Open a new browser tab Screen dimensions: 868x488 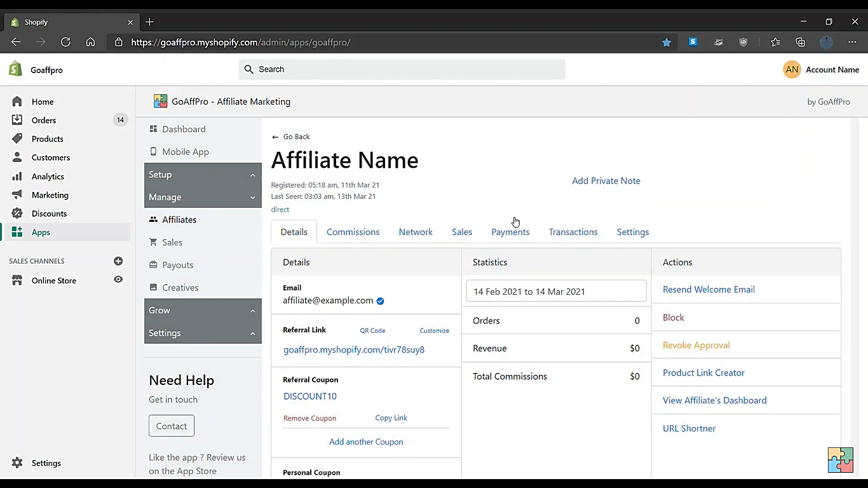coord(149,22)
